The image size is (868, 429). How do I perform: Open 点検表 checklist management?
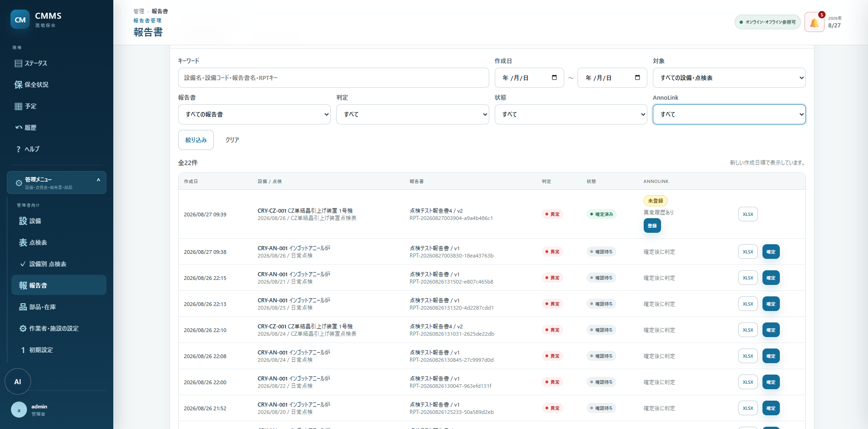[x=59, y=242]
